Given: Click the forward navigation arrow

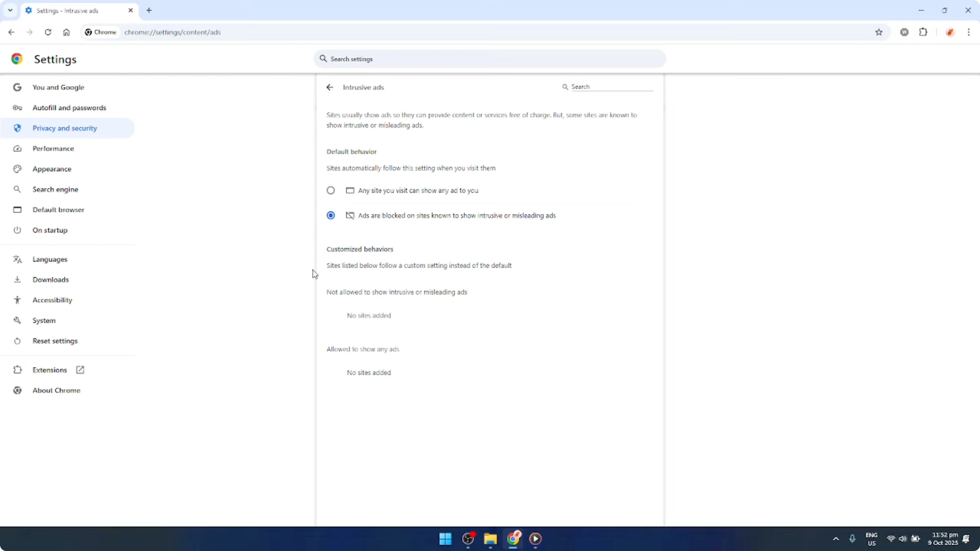Looking at the screenshot, I should (x=29, y=32).
